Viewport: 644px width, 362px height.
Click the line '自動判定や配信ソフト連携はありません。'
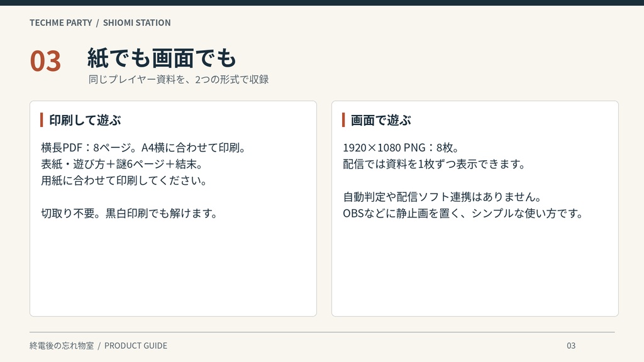tap(442, 197)
